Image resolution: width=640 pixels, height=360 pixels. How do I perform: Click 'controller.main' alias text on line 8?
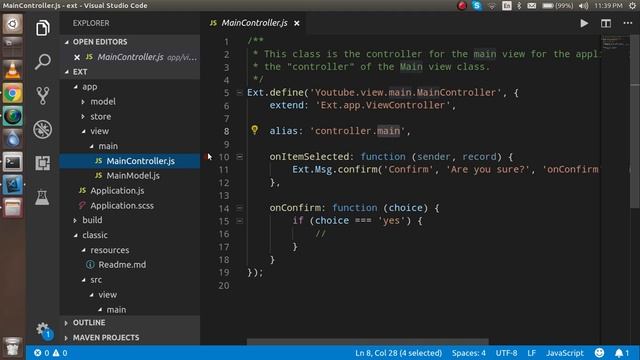(357, 131)
